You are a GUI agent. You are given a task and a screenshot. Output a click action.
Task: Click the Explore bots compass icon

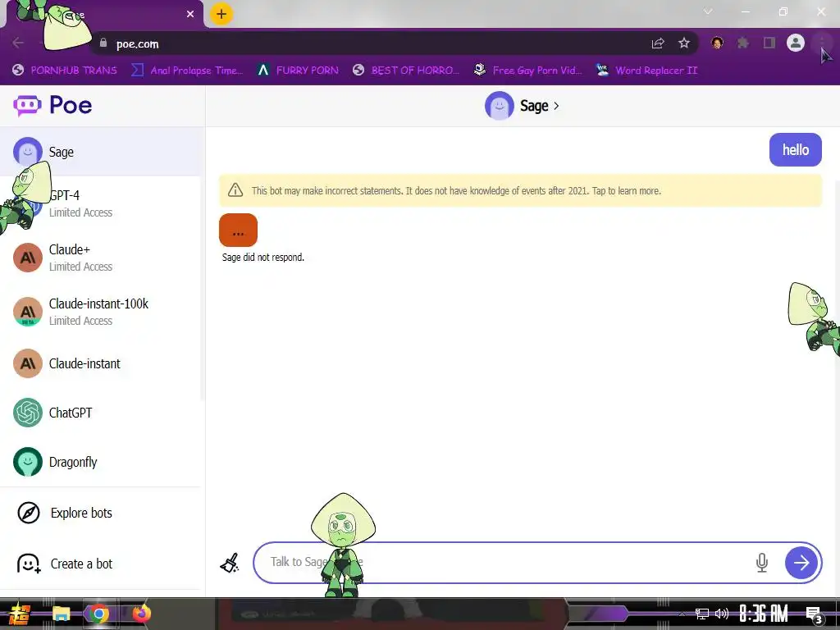tap(29, 513)
